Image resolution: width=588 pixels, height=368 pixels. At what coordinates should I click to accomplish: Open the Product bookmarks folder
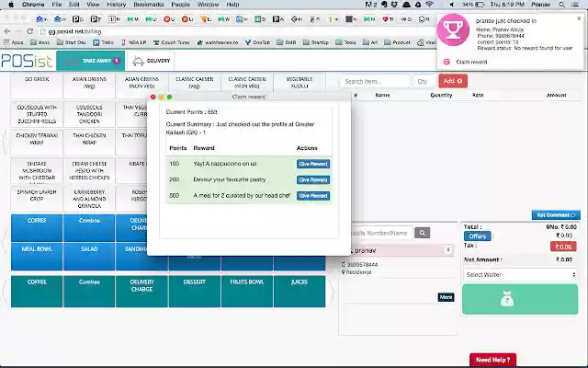pyautogui.click(x=398, y=42)
